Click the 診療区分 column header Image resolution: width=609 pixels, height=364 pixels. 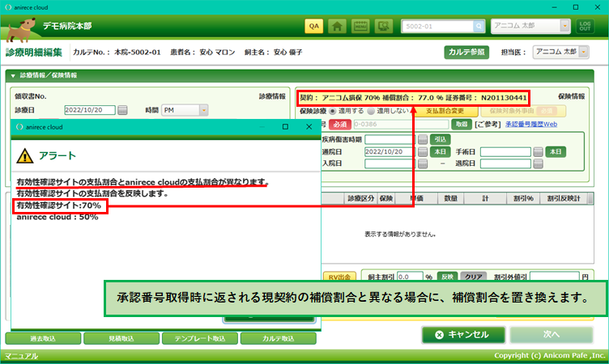(361, 198)
